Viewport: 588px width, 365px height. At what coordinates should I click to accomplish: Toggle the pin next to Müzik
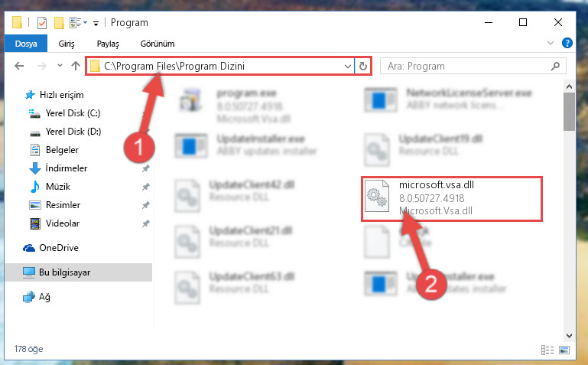click(145, 187)
